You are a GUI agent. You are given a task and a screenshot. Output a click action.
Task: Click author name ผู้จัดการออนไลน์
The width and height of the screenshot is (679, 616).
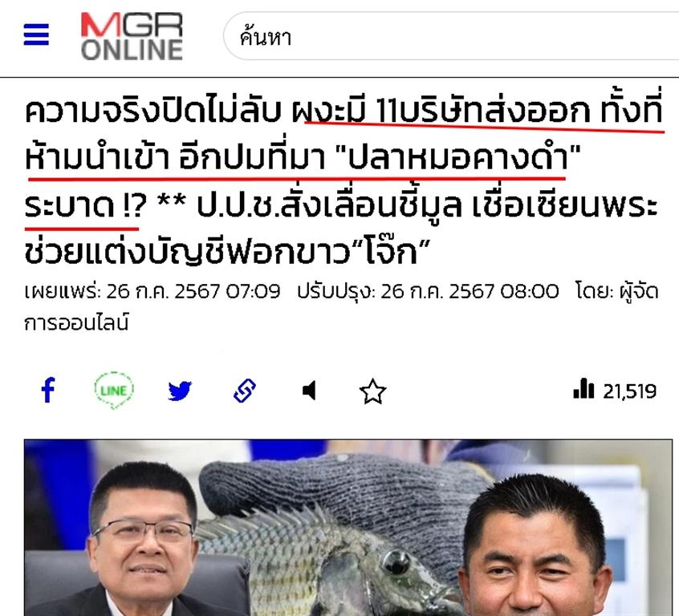coord(341,306)
